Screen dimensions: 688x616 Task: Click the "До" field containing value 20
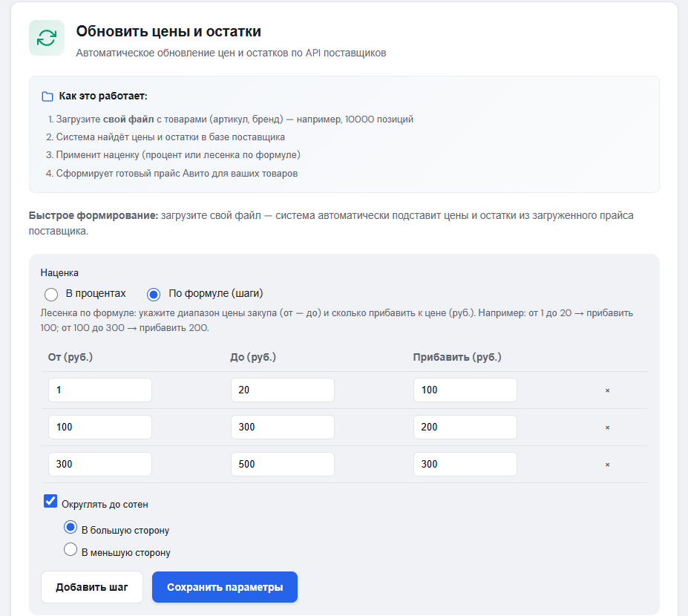click(282, 389)
